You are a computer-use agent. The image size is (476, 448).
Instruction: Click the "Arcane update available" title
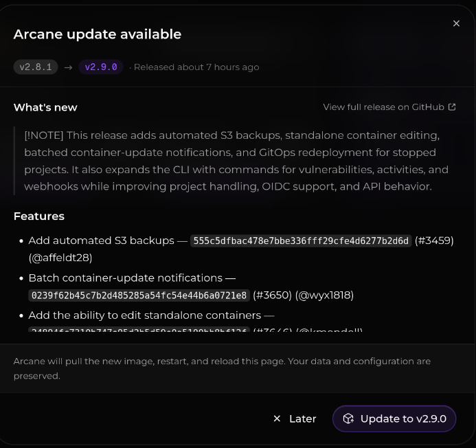point(98,34)
